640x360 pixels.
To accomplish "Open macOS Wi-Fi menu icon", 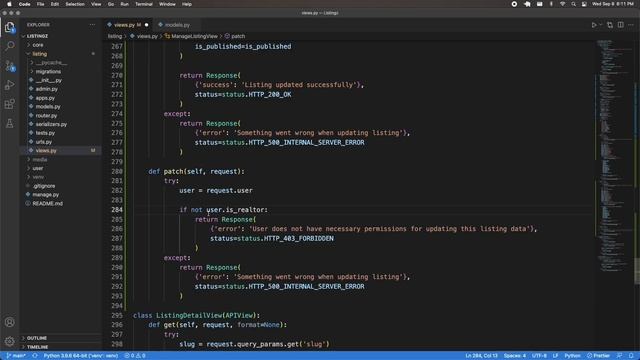I will [x=562, y=4].
